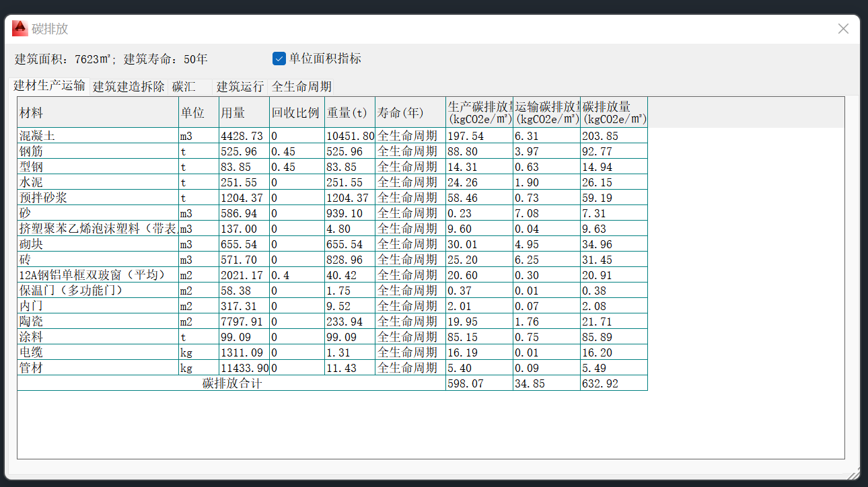The width and height of the screenshot is (868, 487).
Task: Uncheck the 单位面积指标 checkbox
Action: point(279,59)
